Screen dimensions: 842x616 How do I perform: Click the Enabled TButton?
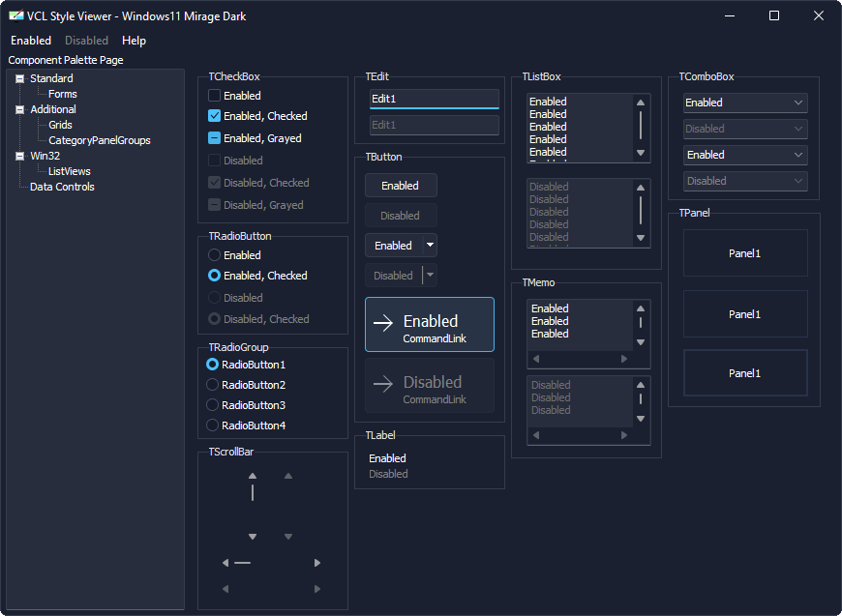tap(401, 185)
